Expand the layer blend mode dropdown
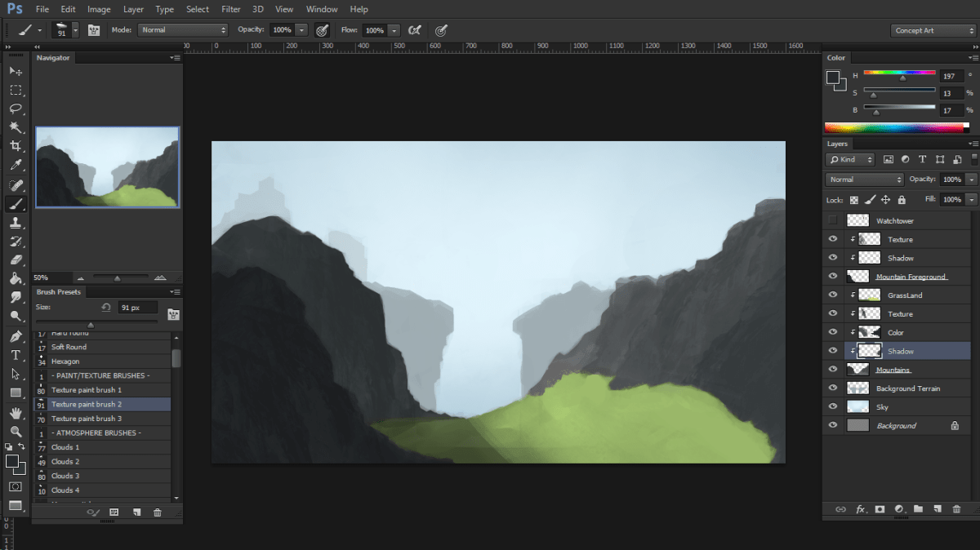The image size is (980, 550). coord(864,180)
